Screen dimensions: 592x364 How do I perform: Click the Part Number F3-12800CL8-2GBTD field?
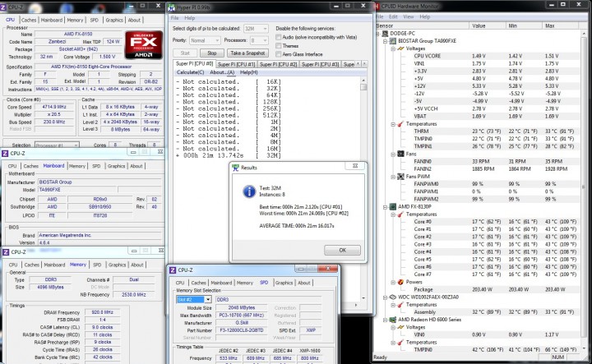(242, 330)
